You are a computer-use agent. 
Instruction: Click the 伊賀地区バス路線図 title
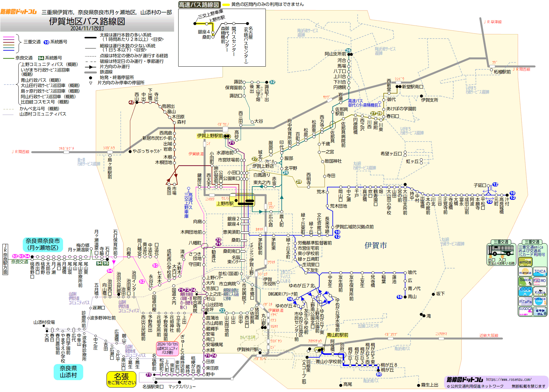click(x=87, y=21)
